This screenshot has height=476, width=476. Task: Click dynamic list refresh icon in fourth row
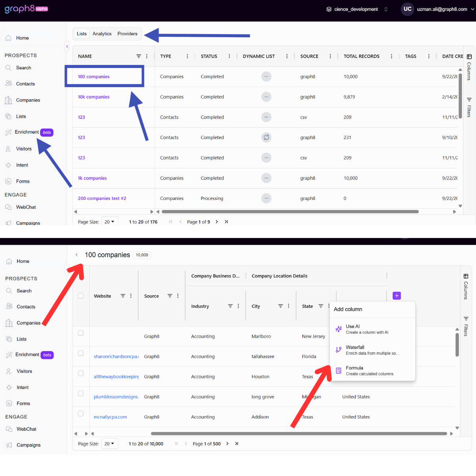click(x=266, y=137)
